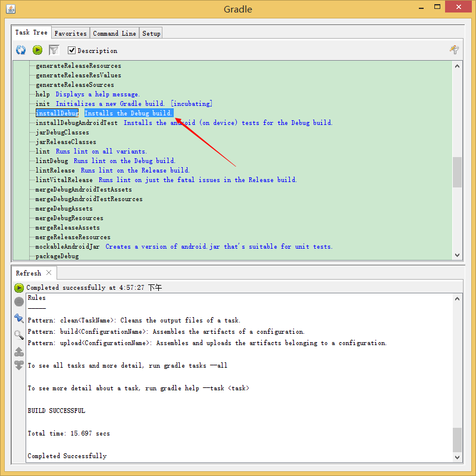Screen dimensions: 476x476
Task: Pin the output tab with pushpin icon
Action: [x=19, y=318]
